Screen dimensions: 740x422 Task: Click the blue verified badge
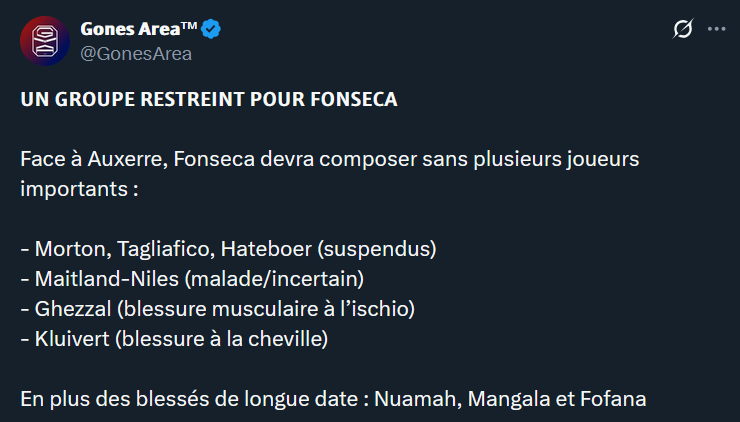212,30
